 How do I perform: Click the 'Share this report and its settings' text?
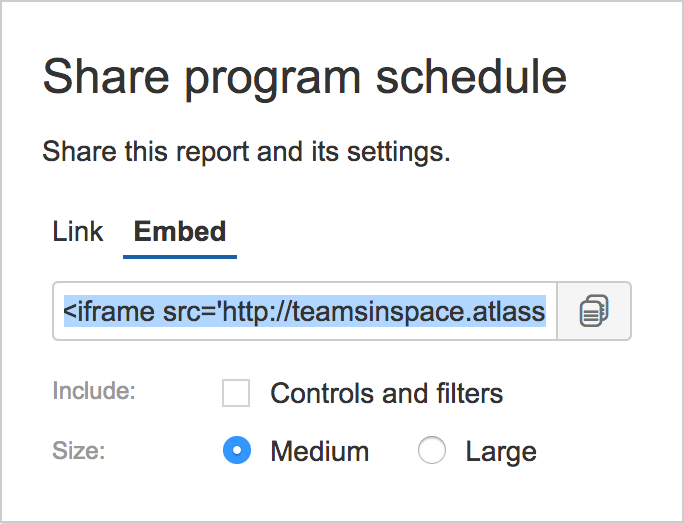246,152
